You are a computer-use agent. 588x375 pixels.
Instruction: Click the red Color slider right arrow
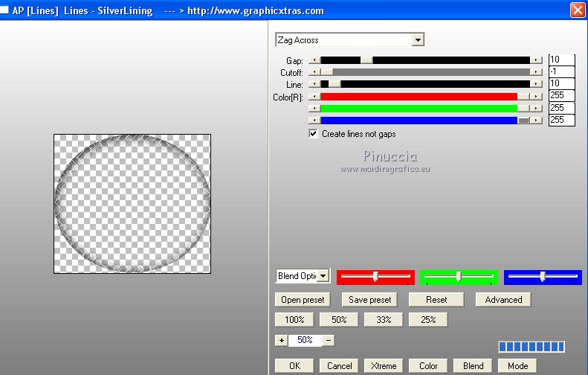536,97
